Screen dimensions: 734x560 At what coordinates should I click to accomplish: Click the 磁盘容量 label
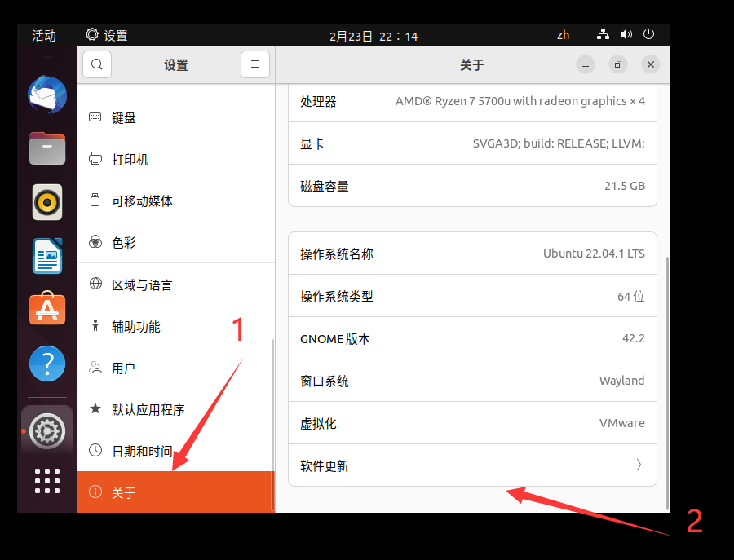point(325,186)
